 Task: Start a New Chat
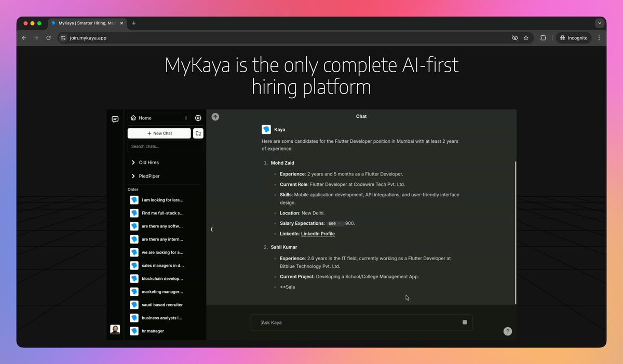click(159, 133)
